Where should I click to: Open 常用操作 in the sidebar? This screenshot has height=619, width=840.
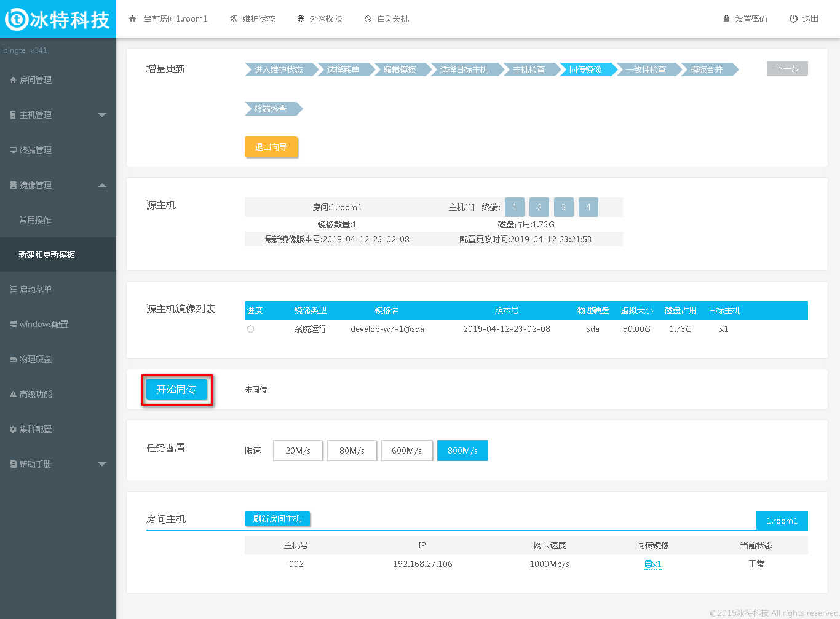tap(35, 220)
